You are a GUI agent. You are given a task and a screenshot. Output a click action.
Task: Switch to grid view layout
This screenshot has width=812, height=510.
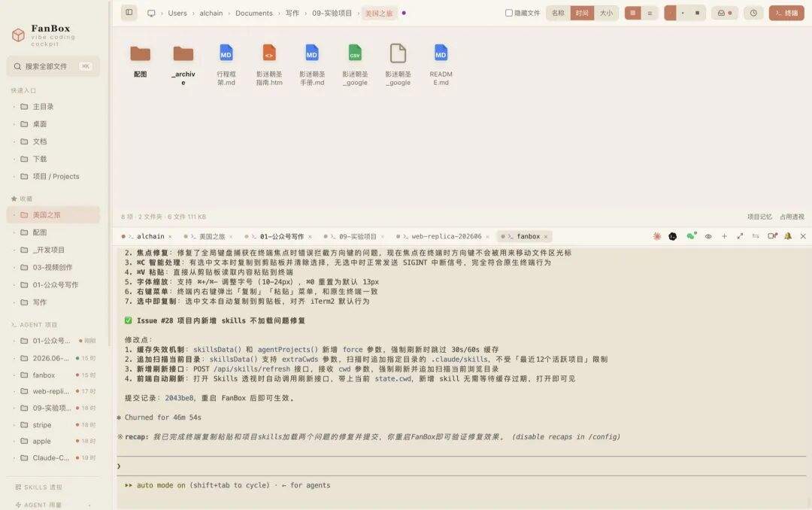point(633,13)
